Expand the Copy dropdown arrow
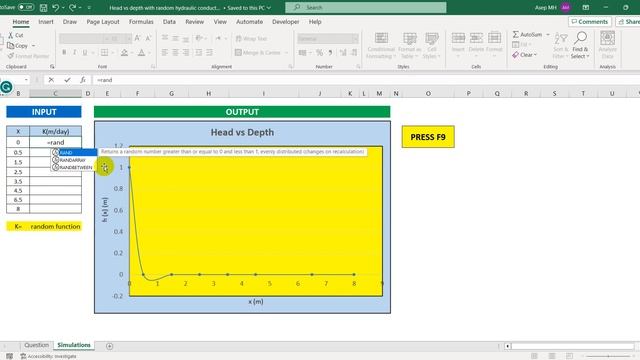 [x=33, y=46]
